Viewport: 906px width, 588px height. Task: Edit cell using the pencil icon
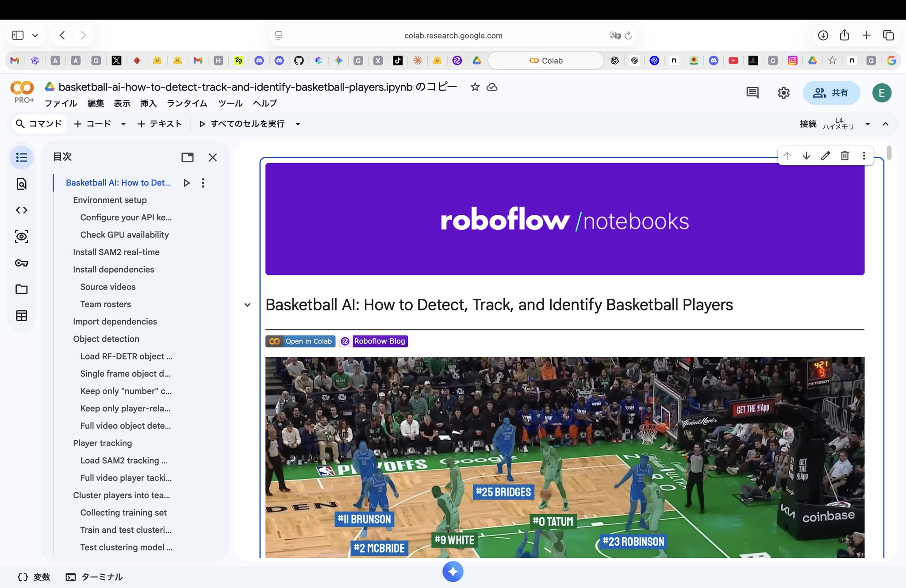coord(825,156)
